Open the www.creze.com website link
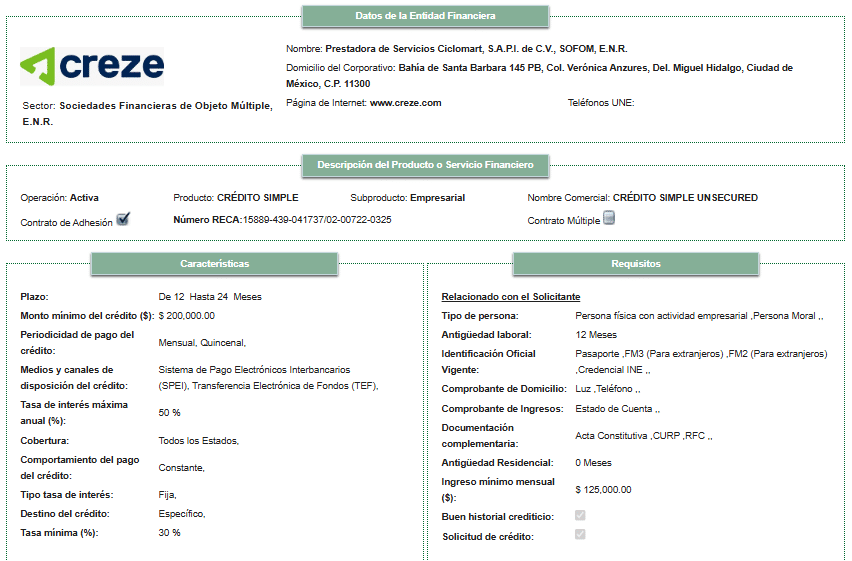Image resolution: width=852 pixels, height=561 pixels. [405, 103]
